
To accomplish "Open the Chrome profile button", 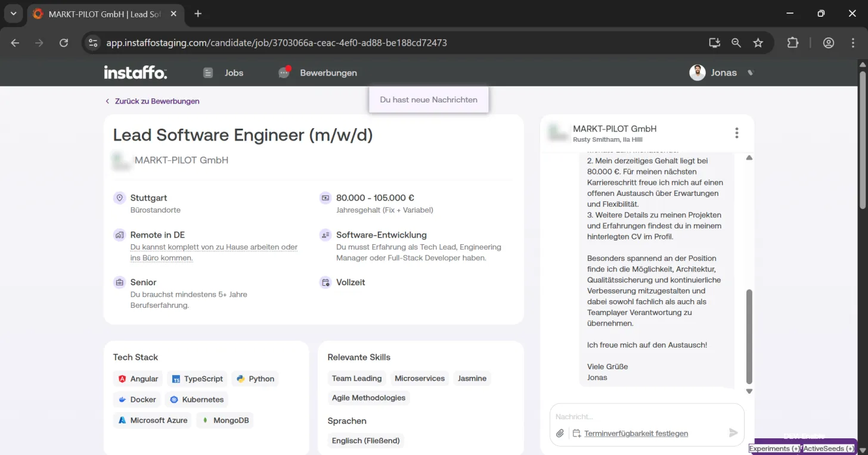I will (829, 43).
